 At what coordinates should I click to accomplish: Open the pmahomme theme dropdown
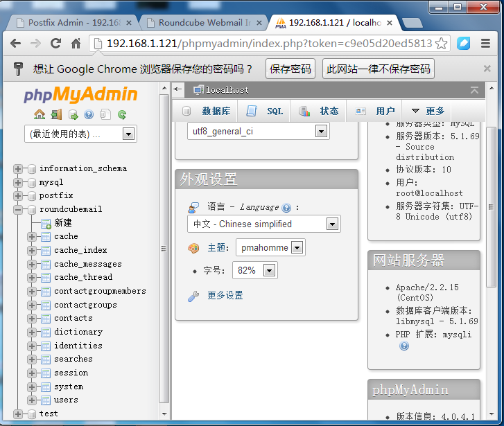[270, 247]
